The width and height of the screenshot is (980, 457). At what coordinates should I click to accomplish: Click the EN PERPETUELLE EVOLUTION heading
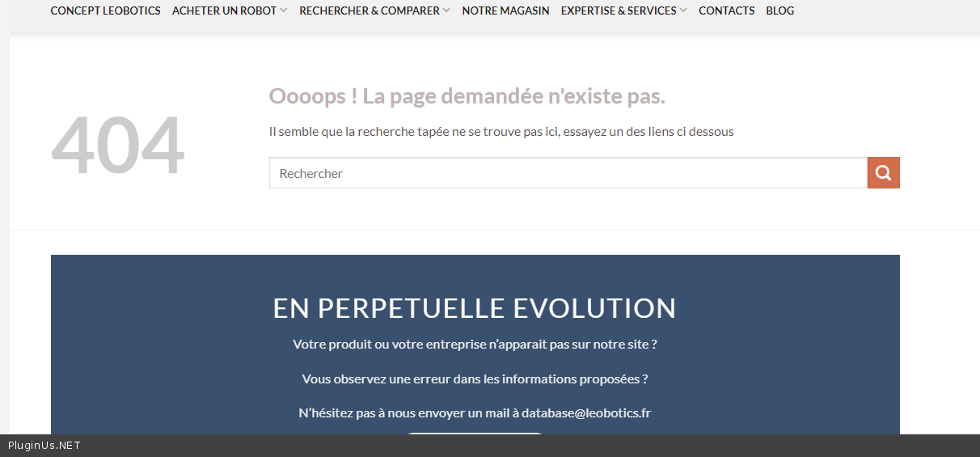click(x=475, y=308)
